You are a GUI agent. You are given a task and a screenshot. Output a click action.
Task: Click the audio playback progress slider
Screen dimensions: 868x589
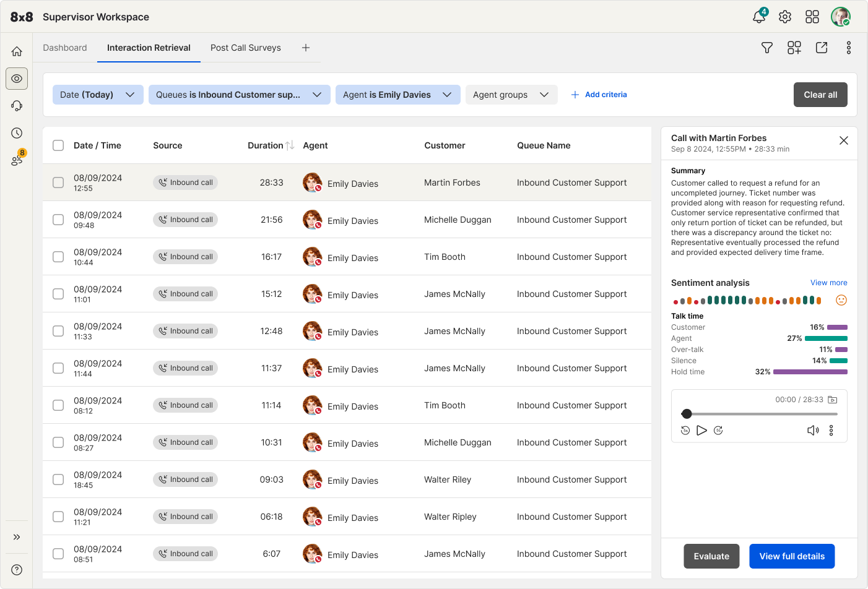[762, 414]
